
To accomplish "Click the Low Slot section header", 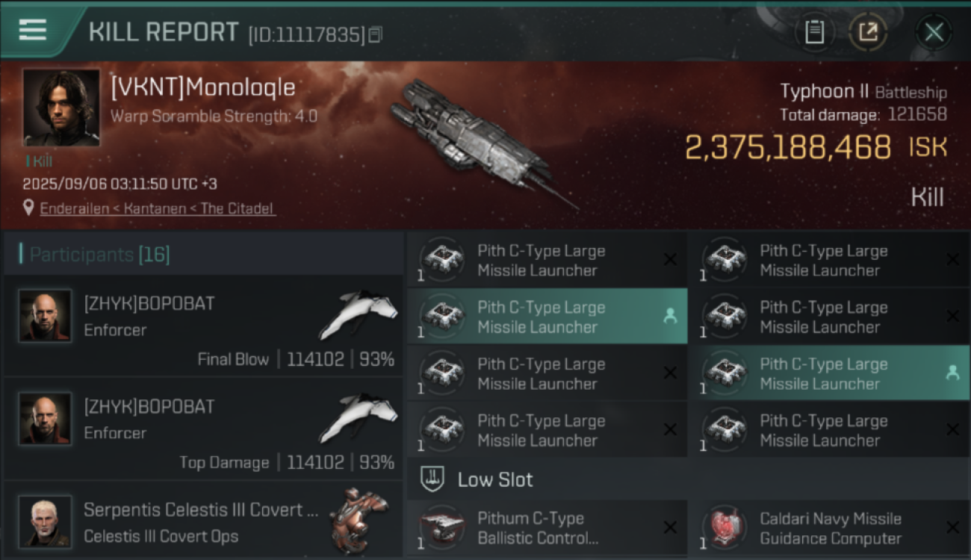I will [x=495, y=479].
